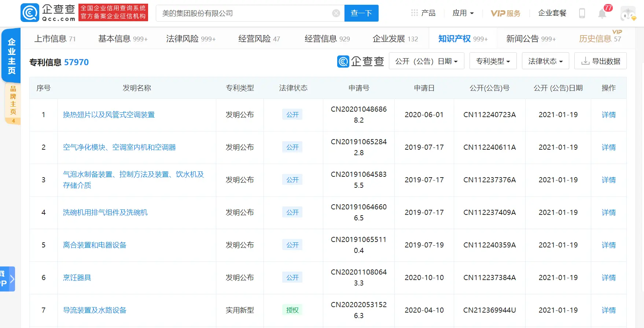Select application date 2020-10-10
The image size is (644, 328).
tap(424, 277)
